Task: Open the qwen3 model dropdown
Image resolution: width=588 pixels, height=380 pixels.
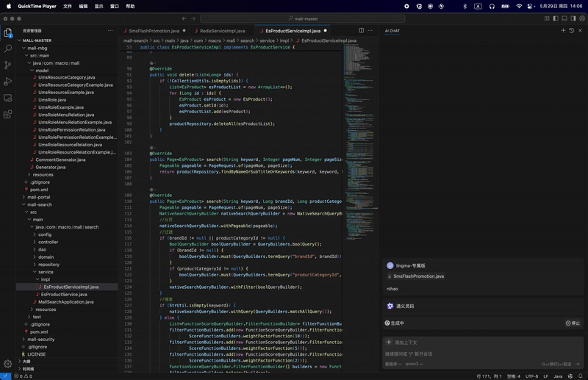Action: [413, 364]
